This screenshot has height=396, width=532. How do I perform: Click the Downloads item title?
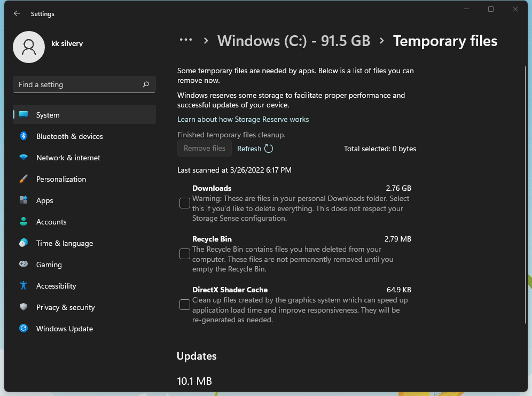pos(212,188)
